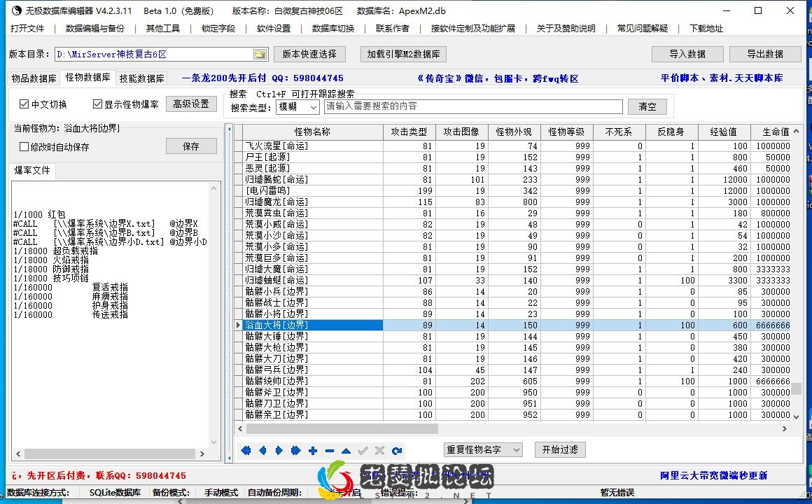Screen dimensions: 812x504
Task: Open the 锁定字段 menu
Action: pyautogui.click(x=218, y=29)
